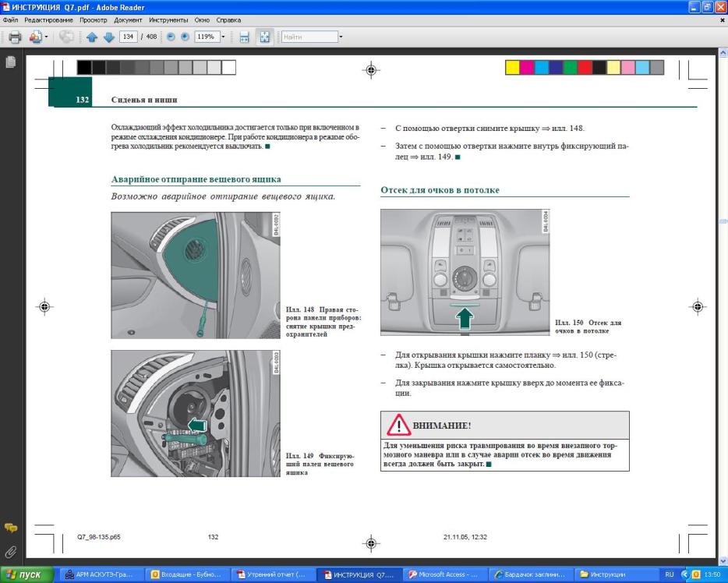Select the fit width scrolling mode icon

click(x=244, y=37)
